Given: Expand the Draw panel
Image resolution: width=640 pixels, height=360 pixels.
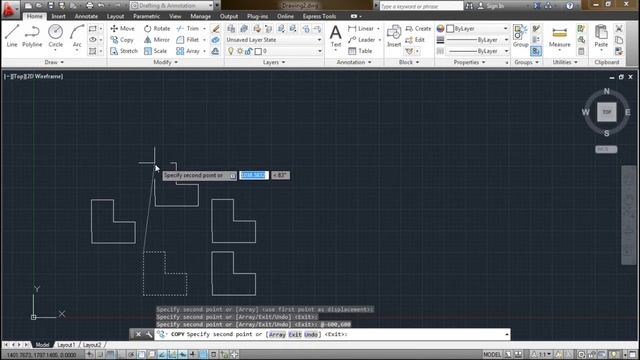Looking at the screenshot, I should pyautogui.click(x=54, y=62).
